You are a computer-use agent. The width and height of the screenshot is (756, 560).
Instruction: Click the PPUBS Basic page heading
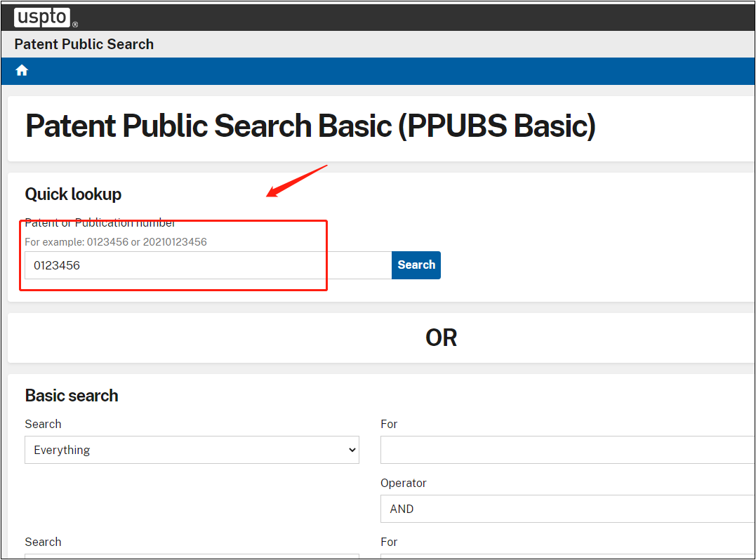click(x=310, y=126)
